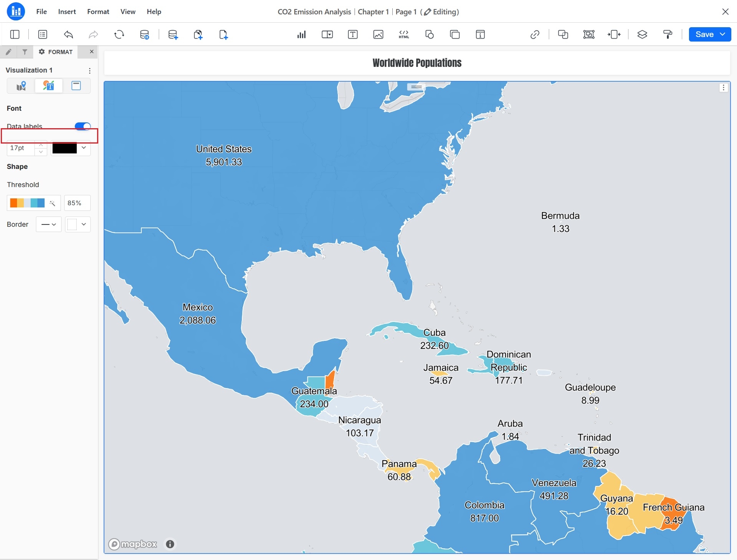737x560 pixels.
Task: Click the add dataset icon
Action: 173,35
